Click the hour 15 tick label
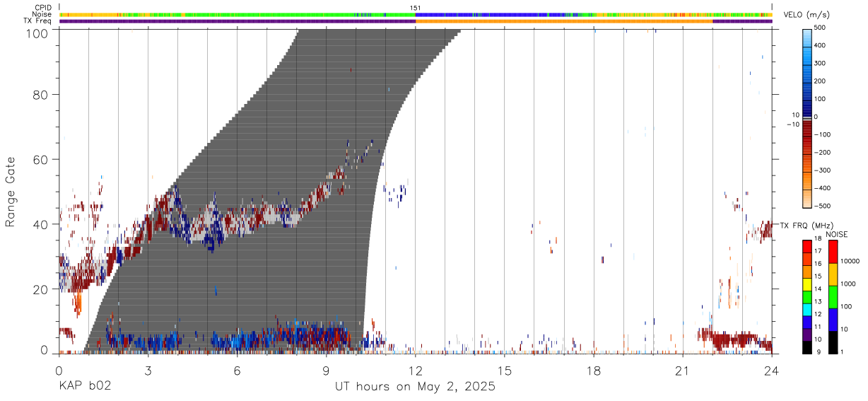Screen dimensions: 868x401 click(x=505, y=371)
